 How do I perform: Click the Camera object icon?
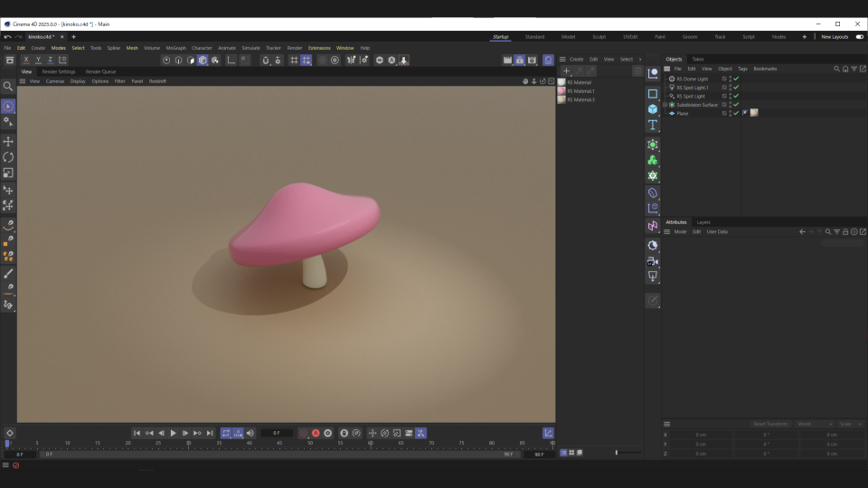653,261
